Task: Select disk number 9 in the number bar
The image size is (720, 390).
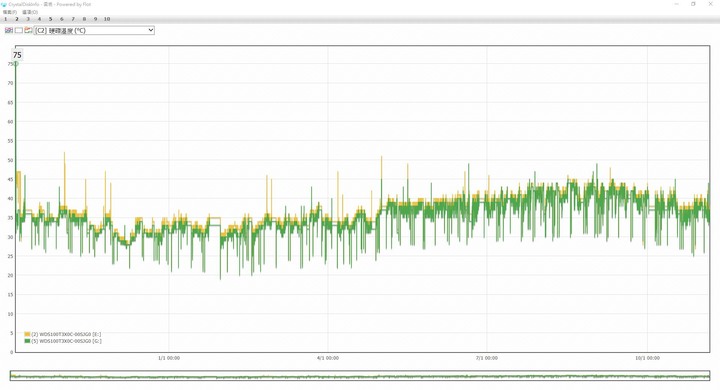Action: 96,19
